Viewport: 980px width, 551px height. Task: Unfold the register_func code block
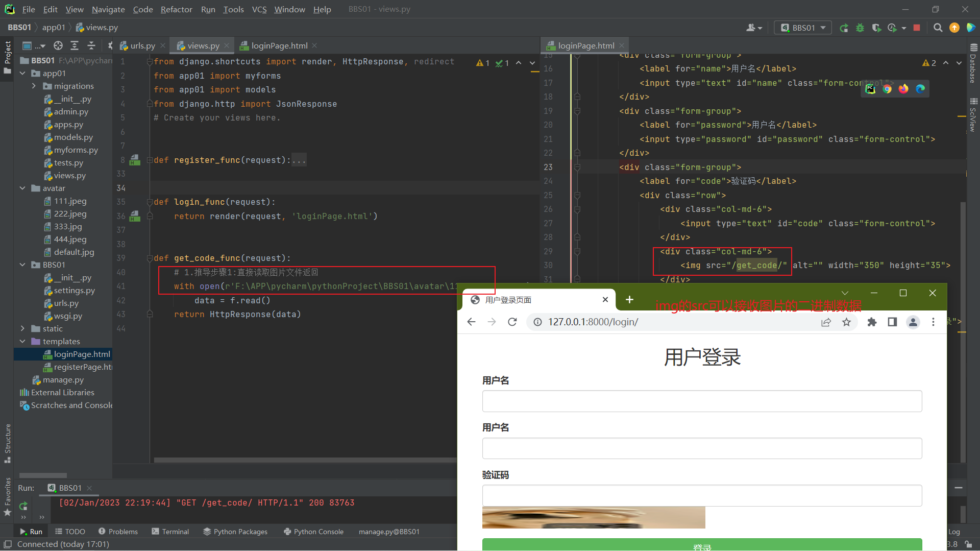point(150,160)
